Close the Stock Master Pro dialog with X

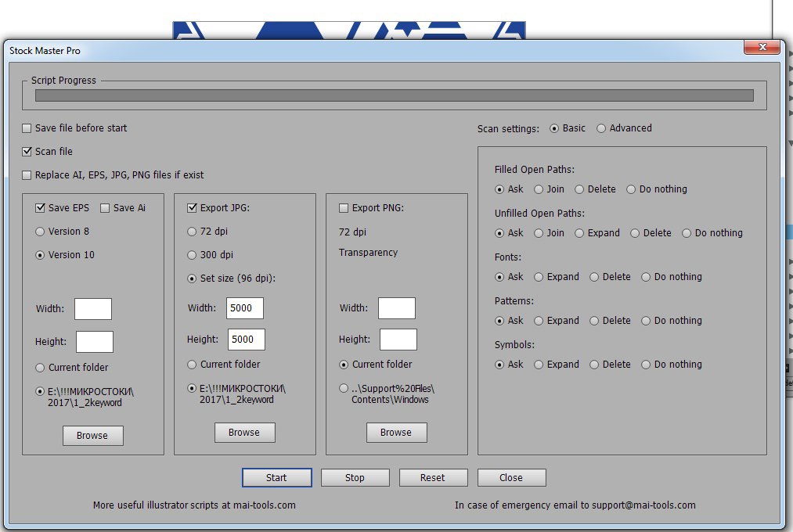click(x=762, y=47)
